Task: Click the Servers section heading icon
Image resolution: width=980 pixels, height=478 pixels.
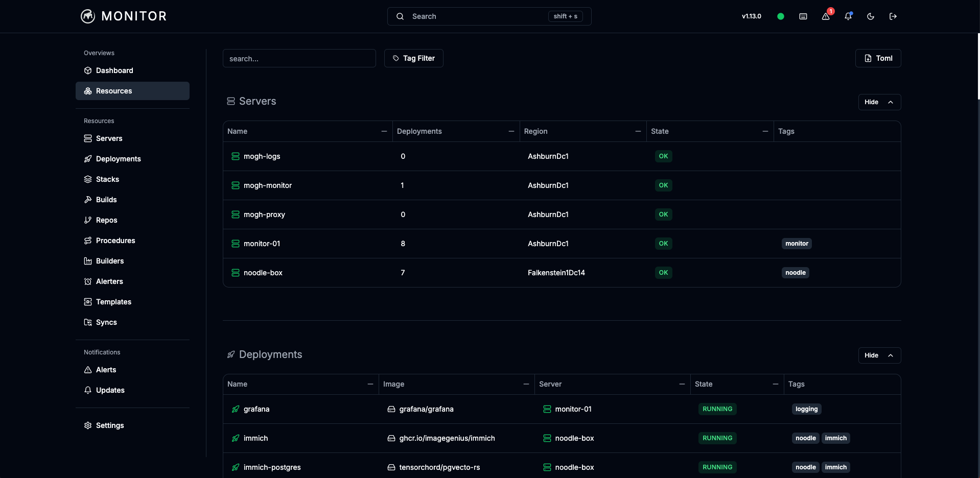Action: 231,102
